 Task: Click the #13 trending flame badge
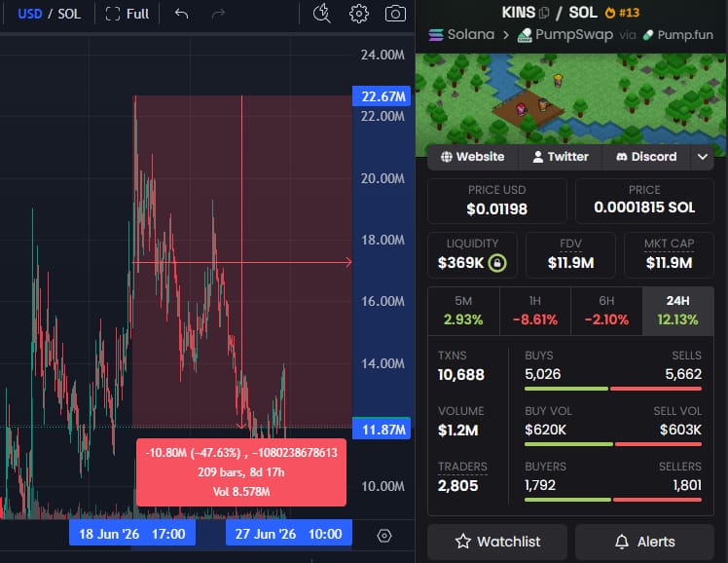(622, 13)
